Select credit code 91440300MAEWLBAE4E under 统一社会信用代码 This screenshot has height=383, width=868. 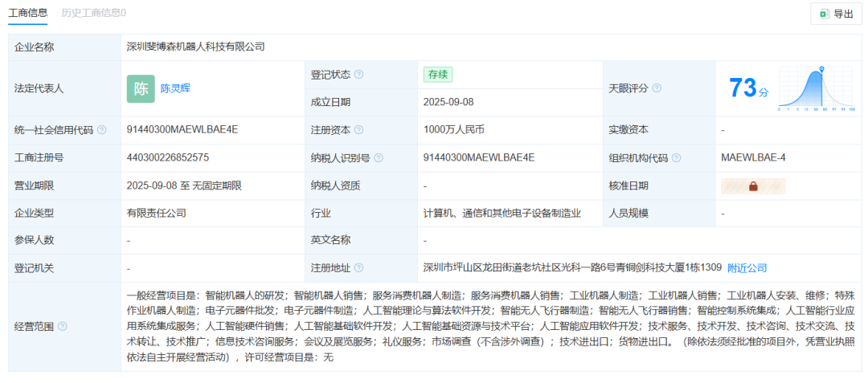click(x=182, y=129)
